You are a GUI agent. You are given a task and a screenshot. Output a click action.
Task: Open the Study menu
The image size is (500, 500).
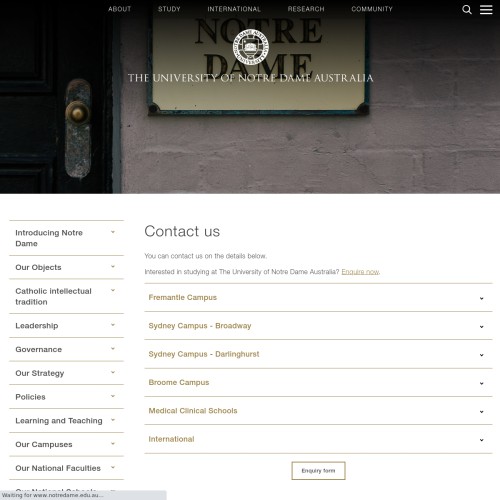click(169, 9)
